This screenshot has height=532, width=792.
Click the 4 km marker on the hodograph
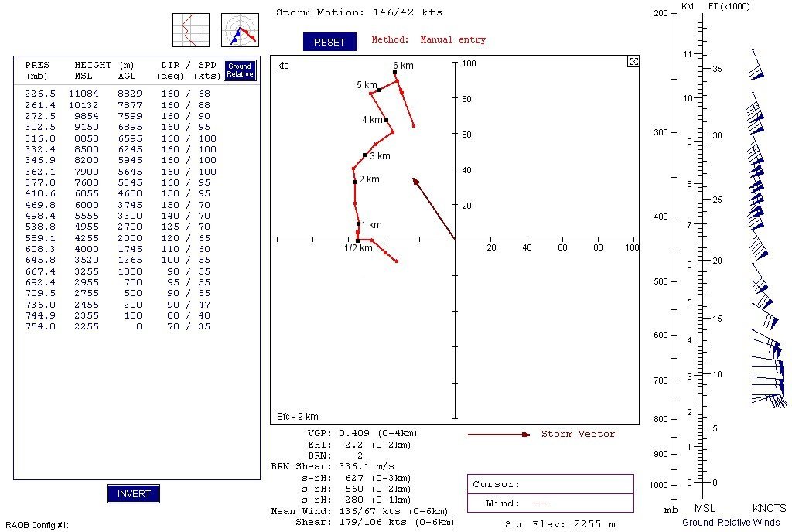pos(387,120)
